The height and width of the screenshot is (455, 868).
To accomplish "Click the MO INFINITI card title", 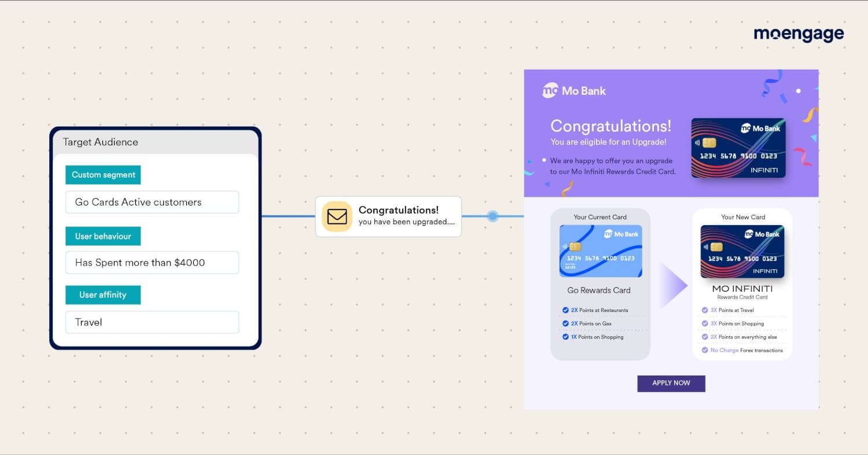I will [x=742, y=288].
